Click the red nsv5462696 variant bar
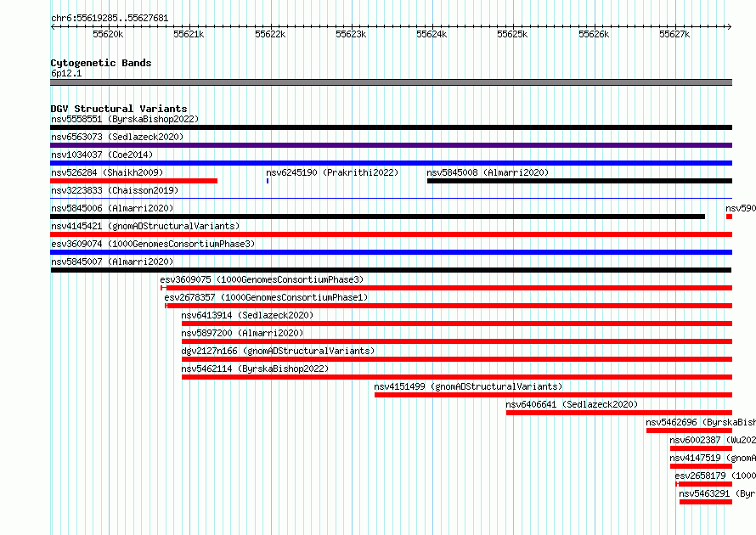 pos(690,431)
